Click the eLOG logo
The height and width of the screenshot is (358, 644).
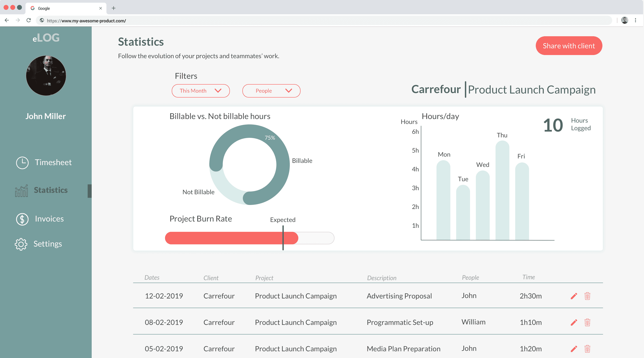pyautogui.click(x=46, y=38)
